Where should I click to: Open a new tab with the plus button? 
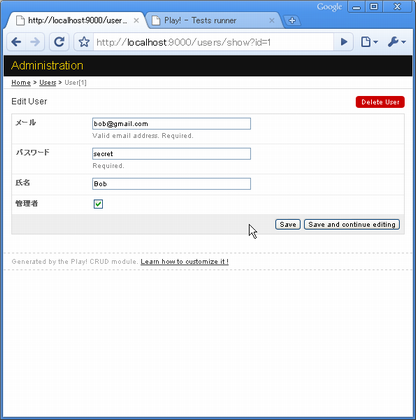[x=292, y=20]
